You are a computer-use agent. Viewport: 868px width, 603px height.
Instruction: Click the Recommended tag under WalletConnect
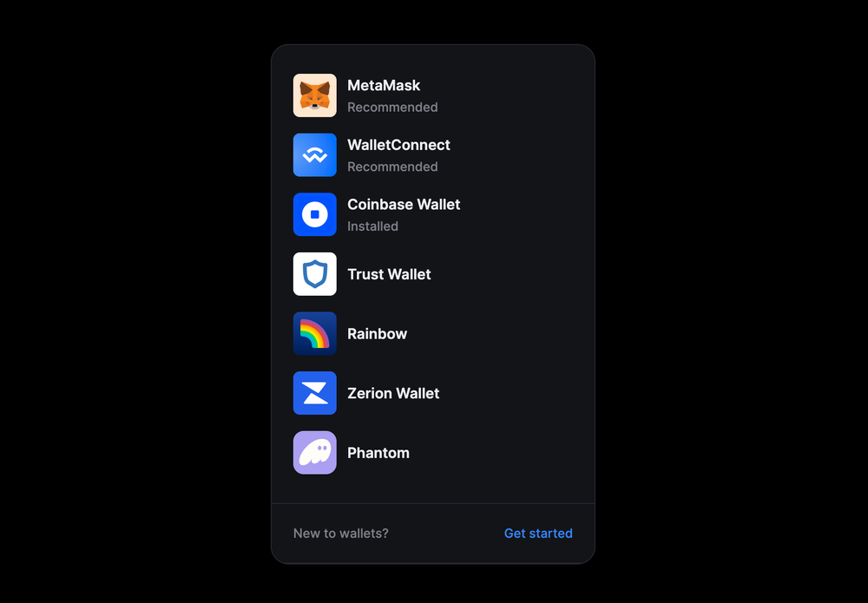392,167
